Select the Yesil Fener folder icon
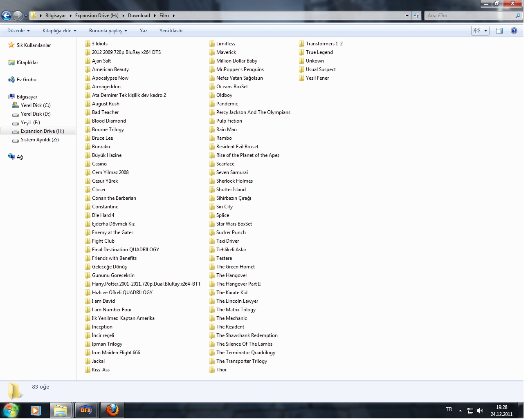Image resolution: width=528 pixels, height=420 pixels. click(301, 78)
